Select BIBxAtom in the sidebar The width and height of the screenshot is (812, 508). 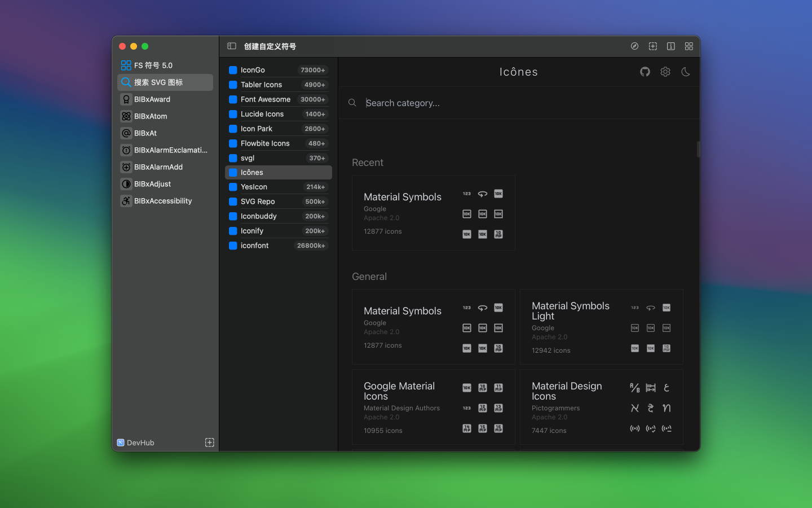pos(165,116)
